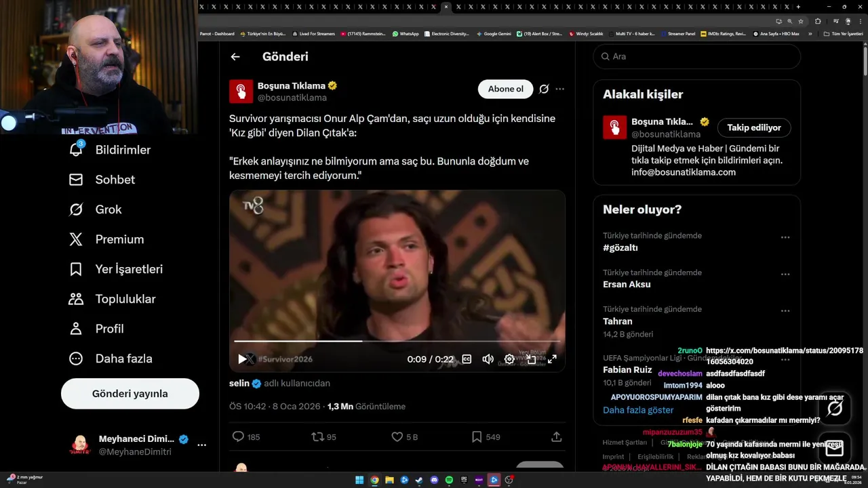This screenshot has height=488, width=868.
Task: Reply to the post with 185 comments
Action: [246, 437]
